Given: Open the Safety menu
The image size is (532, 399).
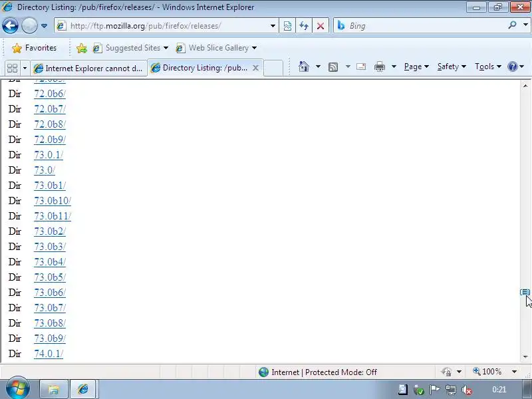Looking at the screenshot, I should pos(452,66).
